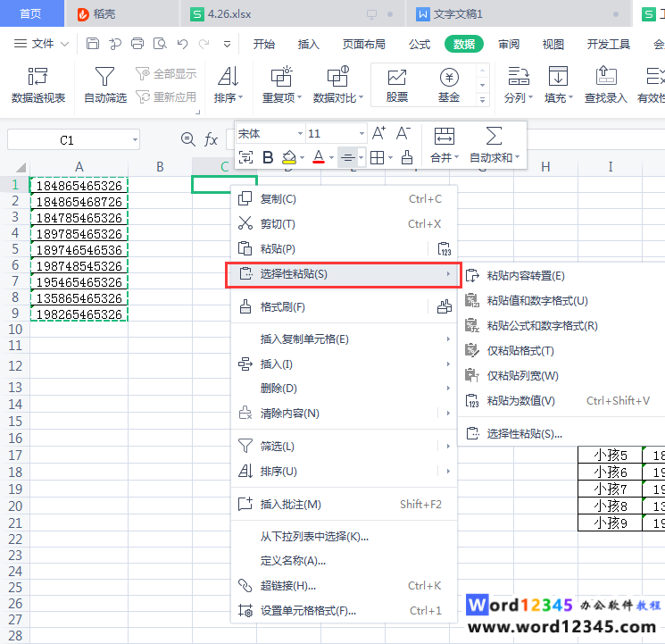Click the 合并 merge cells icon
Screen dimensions: 665x644
pos(444,137)
